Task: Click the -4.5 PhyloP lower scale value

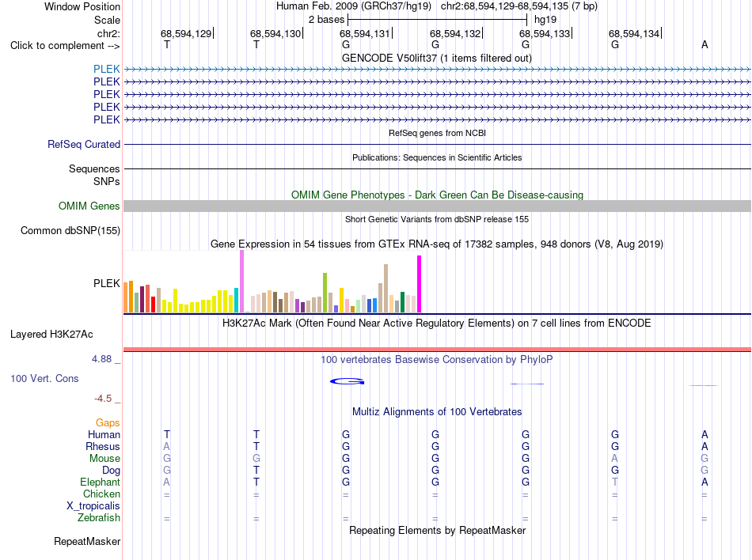Action: coord(103,399)
